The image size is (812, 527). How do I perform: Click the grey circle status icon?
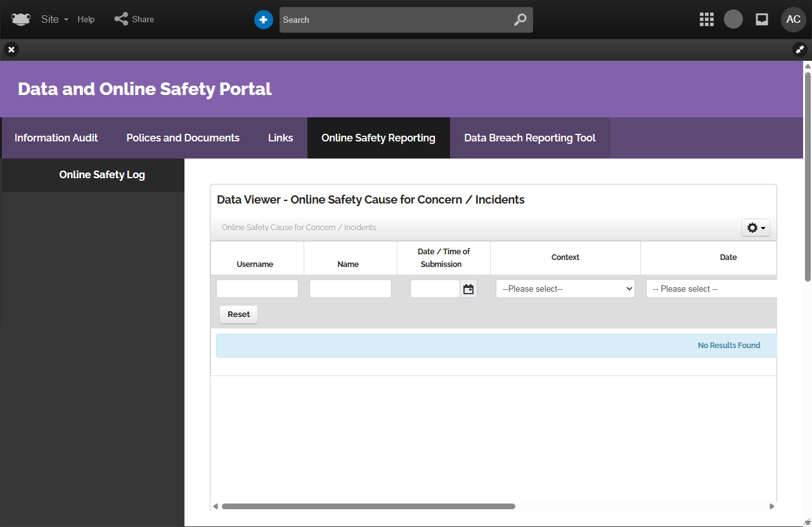pos(733,20)
